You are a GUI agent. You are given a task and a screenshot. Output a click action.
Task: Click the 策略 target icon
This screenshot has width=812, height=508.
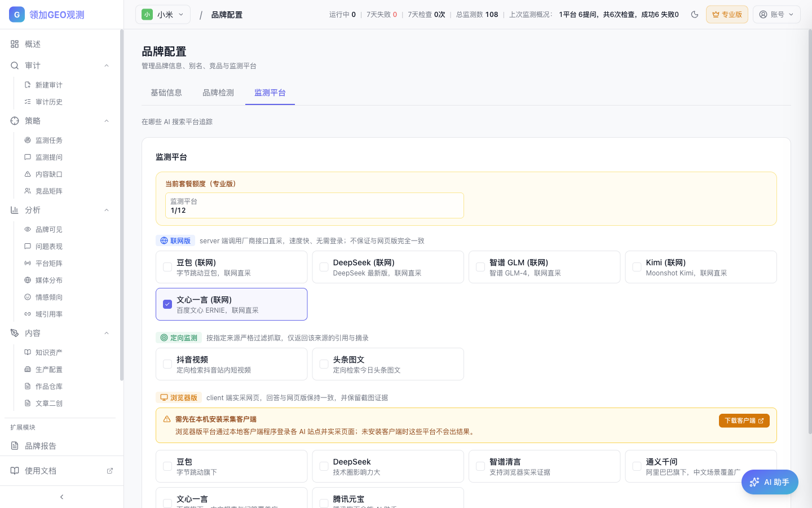click(15, 121)
